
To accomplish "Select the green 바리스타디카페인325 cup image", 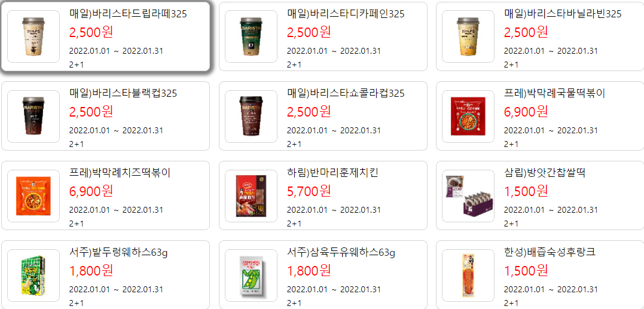I will click(251, 36).
